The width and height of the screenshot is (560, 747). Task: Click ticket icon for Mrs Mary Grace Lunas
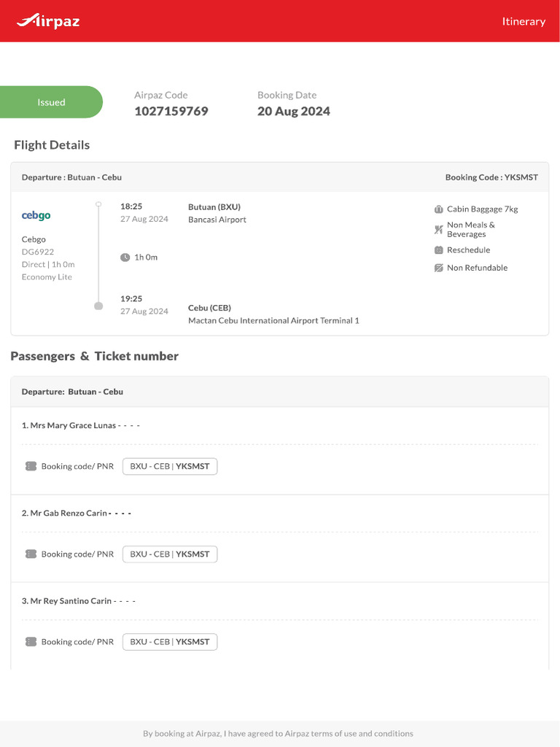tap(31, 466)
